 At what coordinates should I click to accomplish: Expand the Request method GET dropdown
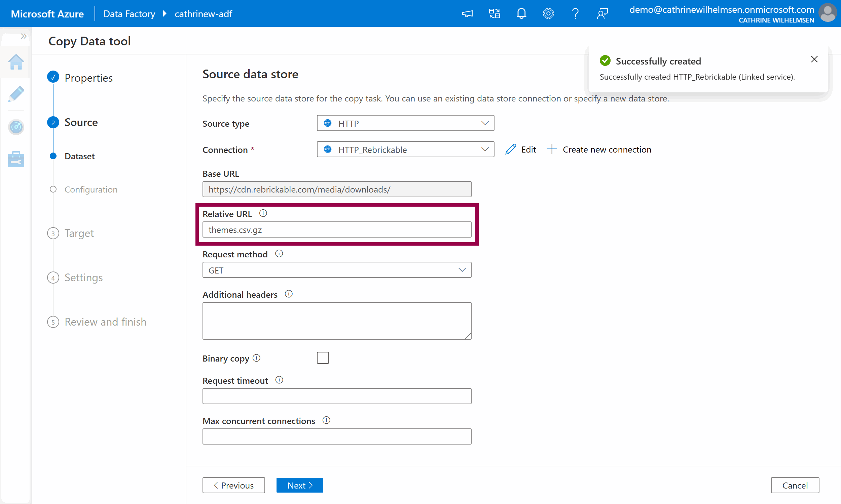click(336, 270)
